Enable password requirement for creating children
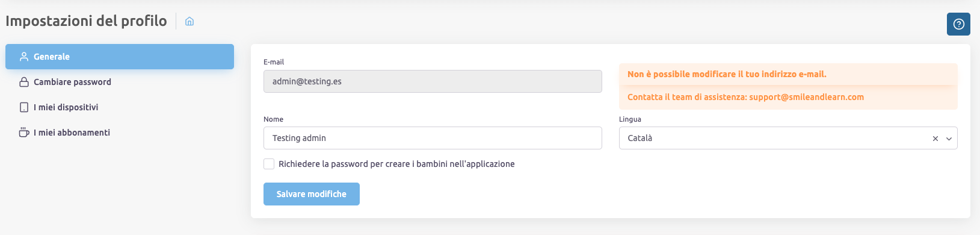 pyautogui.click(x=269, y=164)
